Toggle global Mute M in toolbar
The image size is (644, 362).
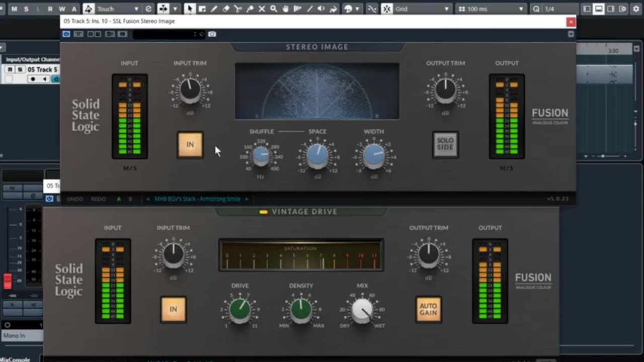click(14, 9)
